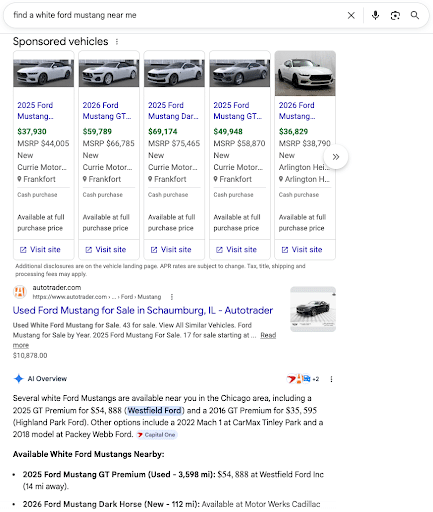Open the $37,930 2025 Ford Mustang car photo
Screen dimensions: 433x512
pyautogui.click(x=43, y=73)
